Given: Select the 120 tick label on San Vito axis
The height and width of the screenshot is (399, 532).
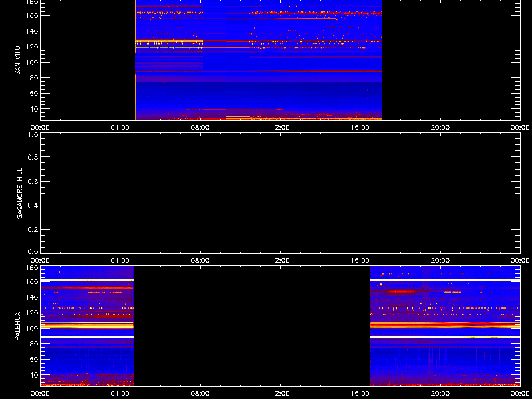Looking at the screenshot, I should point(32,47).
